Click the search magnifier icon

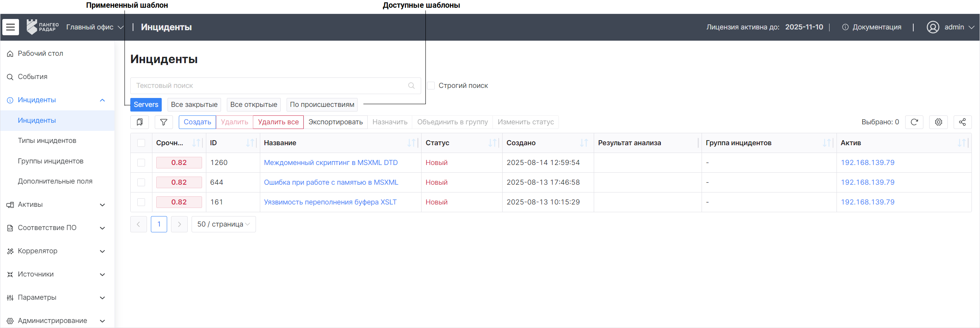(x=411, y=86)
